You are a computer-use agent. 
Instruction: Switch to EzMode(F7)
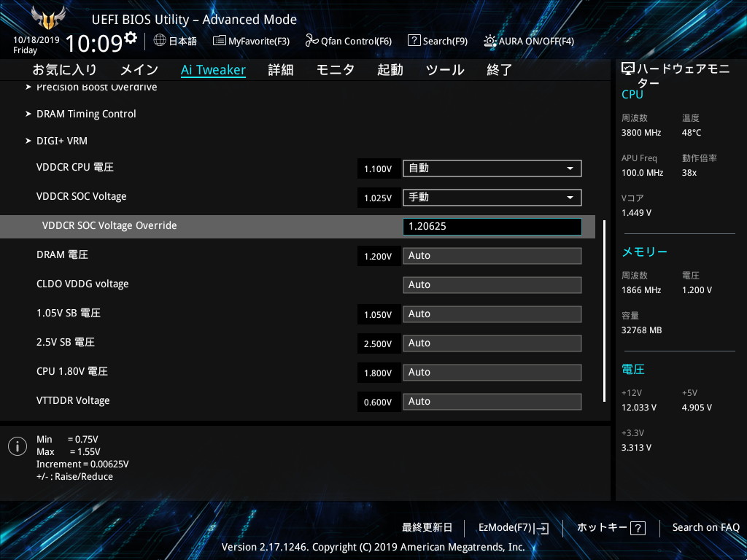click(514, 528)
